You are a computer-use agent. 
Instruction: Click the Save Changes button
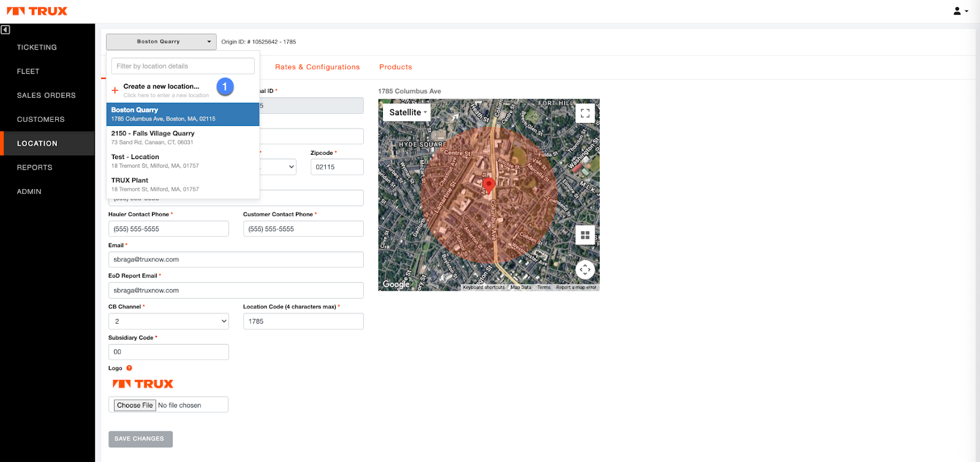pos(140,439)
